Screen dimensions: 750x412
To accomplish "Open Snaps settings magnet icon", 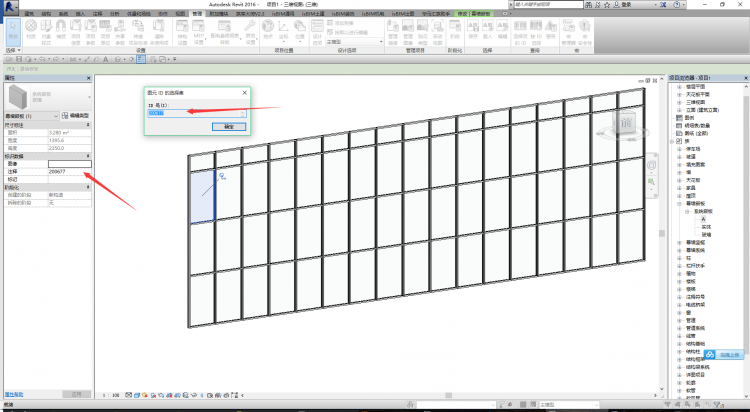I will [x=61, y=29].
